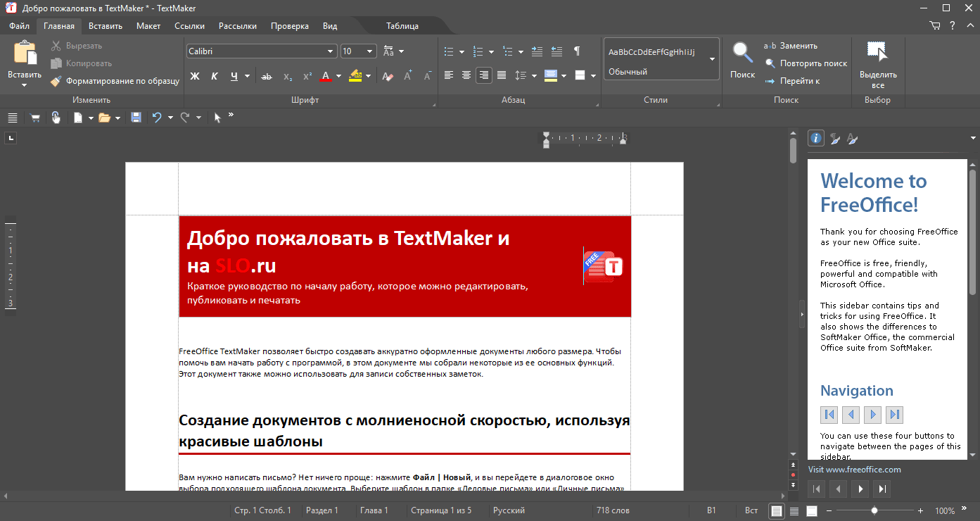Screen dimensions: 980x521
Task: Apply bold with the Ж button
Action: pos(196,76)
